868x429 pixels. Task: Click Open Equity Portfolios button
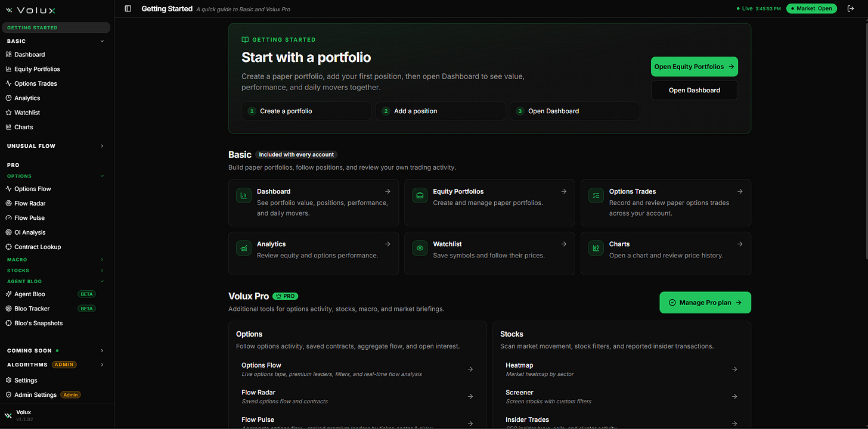click(694, 67)
